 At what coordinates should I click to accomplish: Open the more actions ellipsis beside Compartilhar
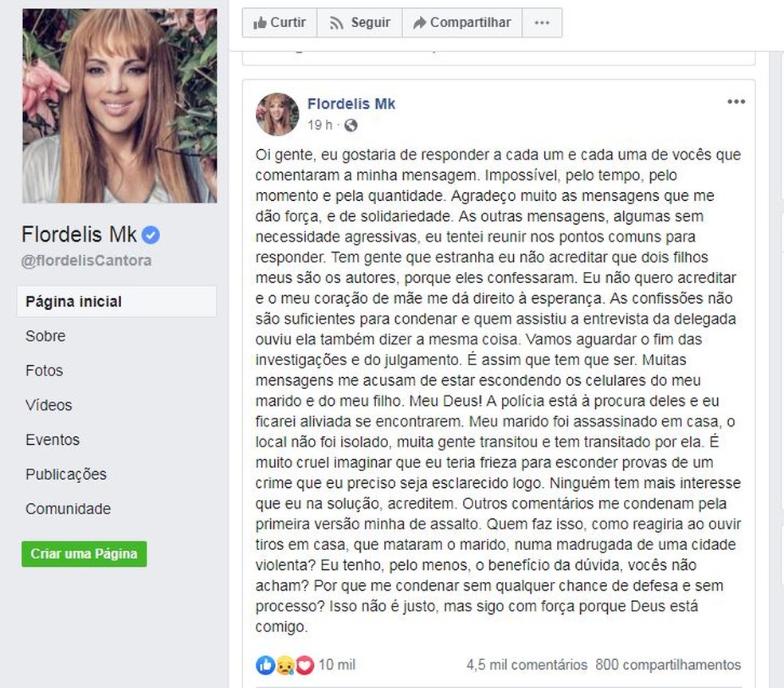click(x=542, y=22)
